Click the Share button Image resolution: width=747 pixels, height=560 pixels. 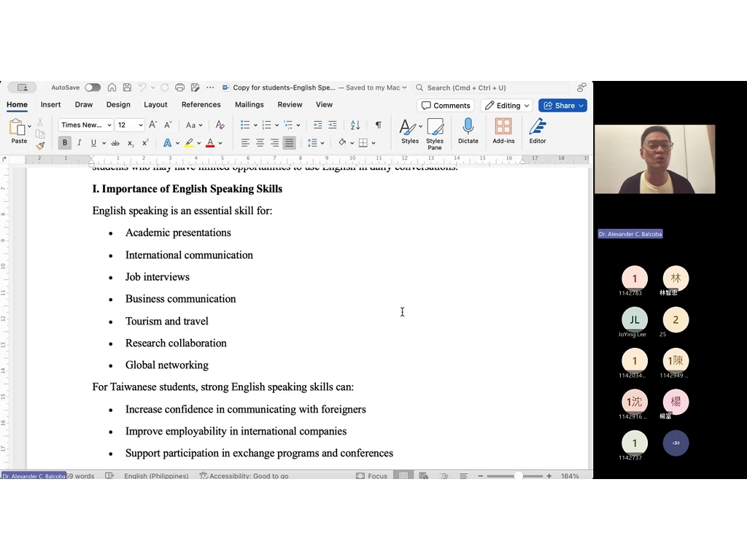pos(562,106)
